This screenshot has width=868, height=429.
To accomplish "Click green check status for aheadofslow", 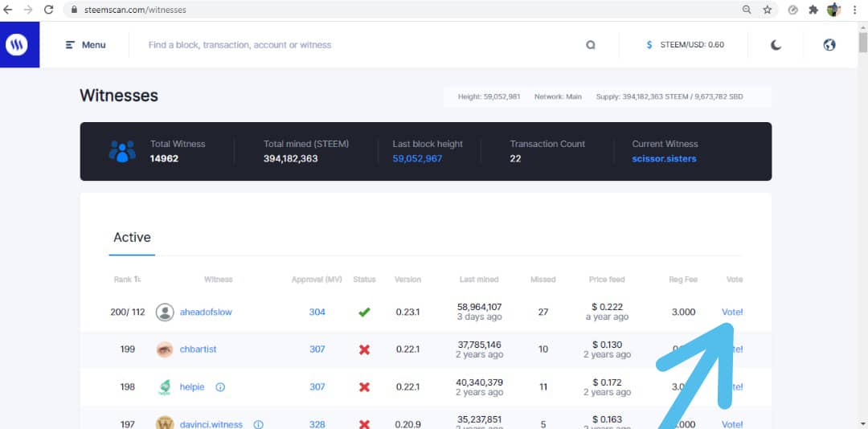I will (364, 313).
